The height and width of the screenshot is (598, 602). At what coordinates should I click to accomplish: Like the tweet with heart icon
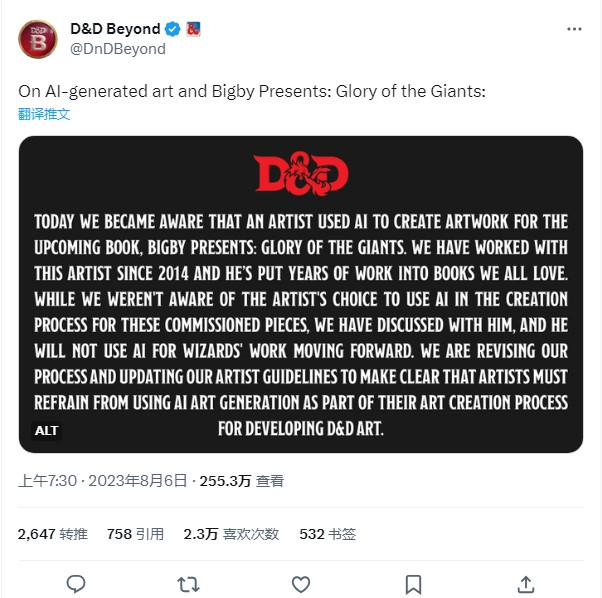click(300, 583)
